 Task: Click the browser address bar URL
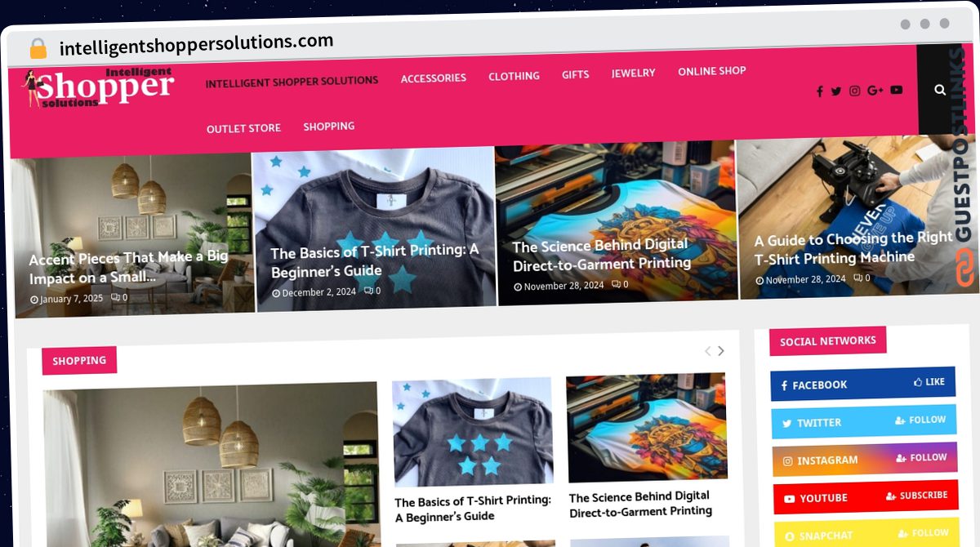(196, 44)
